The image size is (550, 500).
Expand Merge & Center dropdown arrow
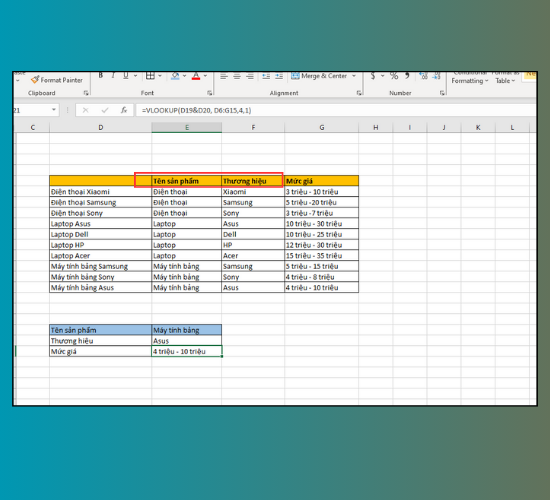click(x=354, y=76)
